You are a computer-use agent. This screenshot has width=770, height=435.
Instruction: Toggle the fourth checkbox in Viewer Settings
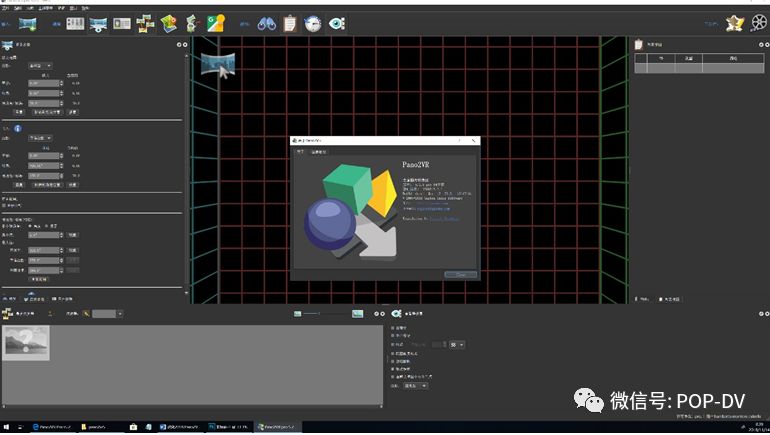[x=392, y=353]
